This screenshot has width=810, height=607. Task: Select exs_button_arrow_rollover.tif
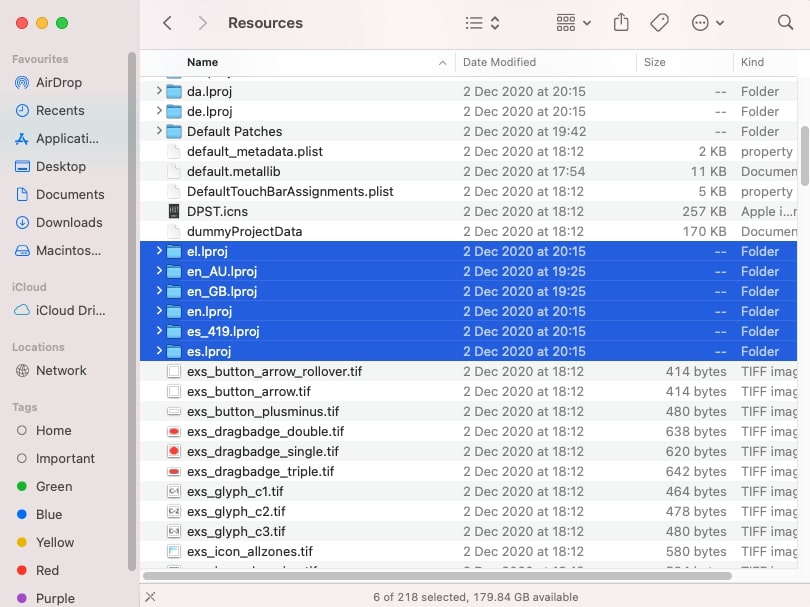468,371
